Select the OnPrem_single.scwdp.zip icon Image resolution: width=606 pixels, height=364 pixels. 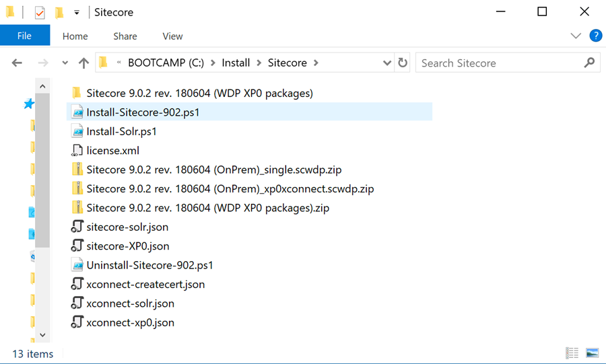[x=77, y=170]
